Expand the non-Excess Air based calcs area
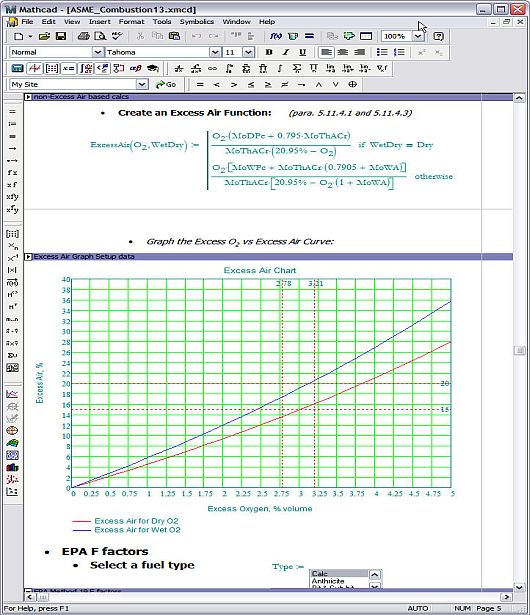530x615 pixels. [28, 97]
